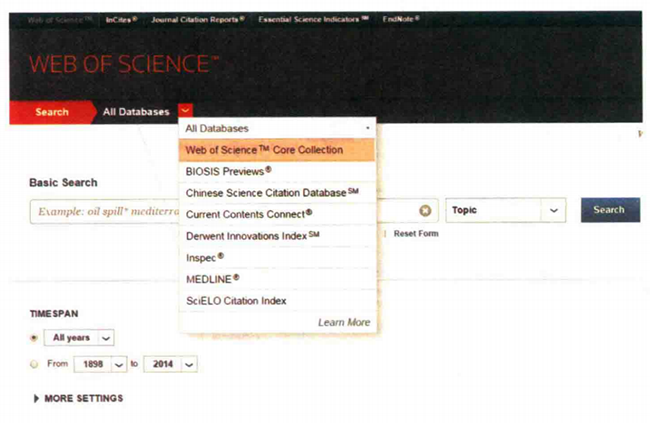The width and height of the screenshot is (650, 423).
Task: Choose All Databases in the dropdown list
Action: [x=277, y=129]
